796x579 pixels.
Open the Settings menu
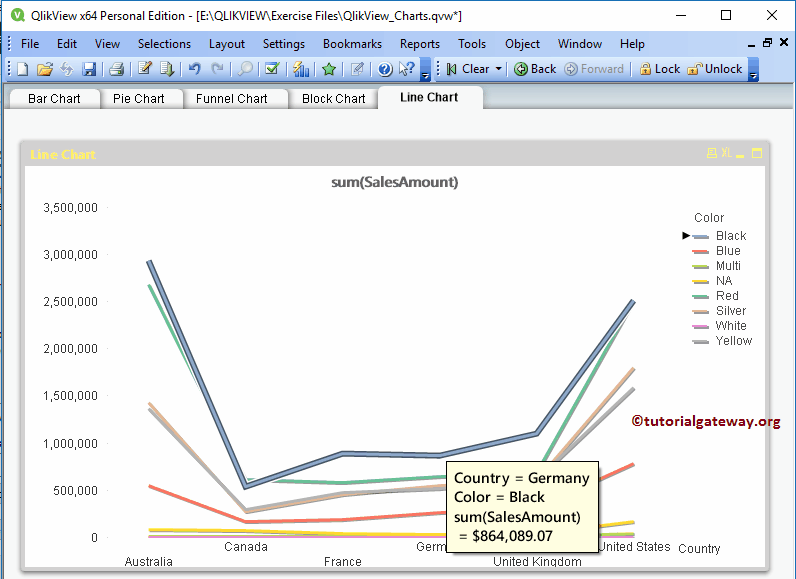pyautogui.click(x=284, y=44)
